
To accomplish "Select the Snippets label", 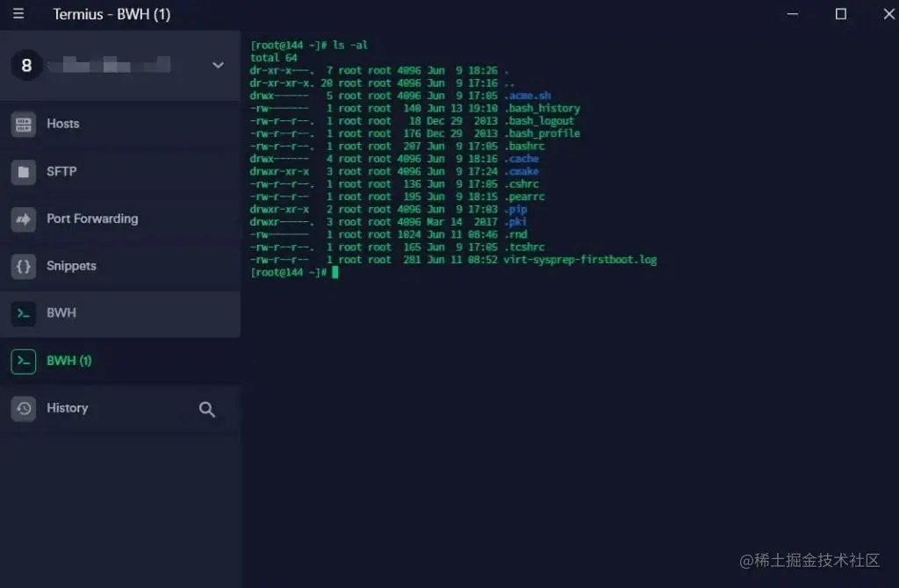I will (x=71, y=266).
